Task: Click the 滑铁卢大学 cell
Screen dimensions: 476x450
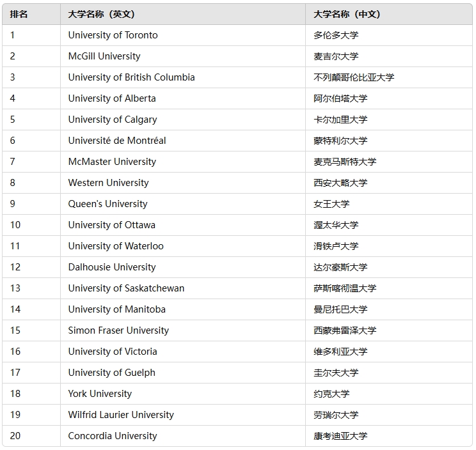Action: [389, 246]
